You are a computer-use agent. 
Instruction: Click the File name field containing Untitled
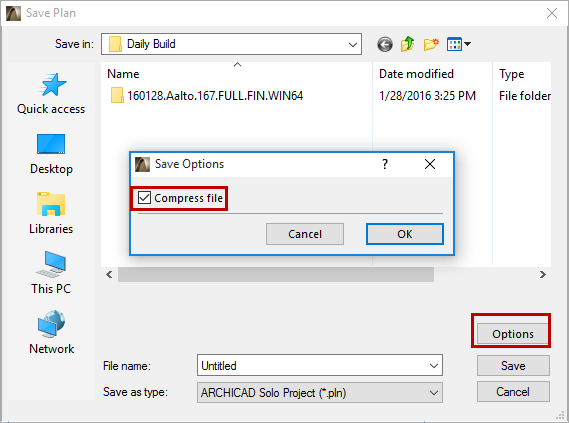point(320,365)
